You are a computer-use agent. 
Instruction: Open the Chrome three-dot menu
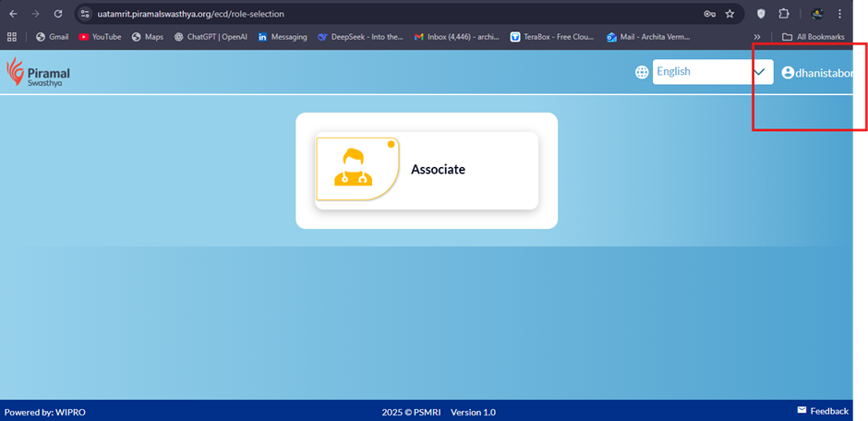[x=839, y=14]
